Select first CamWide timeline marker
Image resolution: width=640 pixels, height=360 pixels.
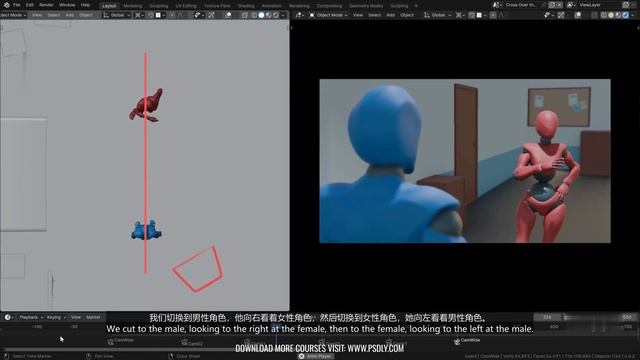click(x=120, y=340)
